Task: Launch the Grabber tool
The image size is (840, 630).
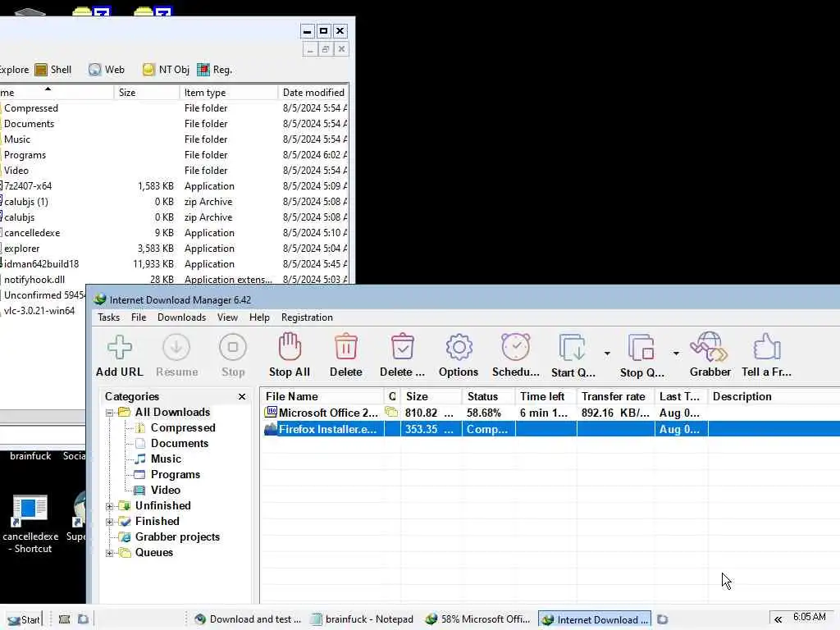Action: tap(710, 356)
